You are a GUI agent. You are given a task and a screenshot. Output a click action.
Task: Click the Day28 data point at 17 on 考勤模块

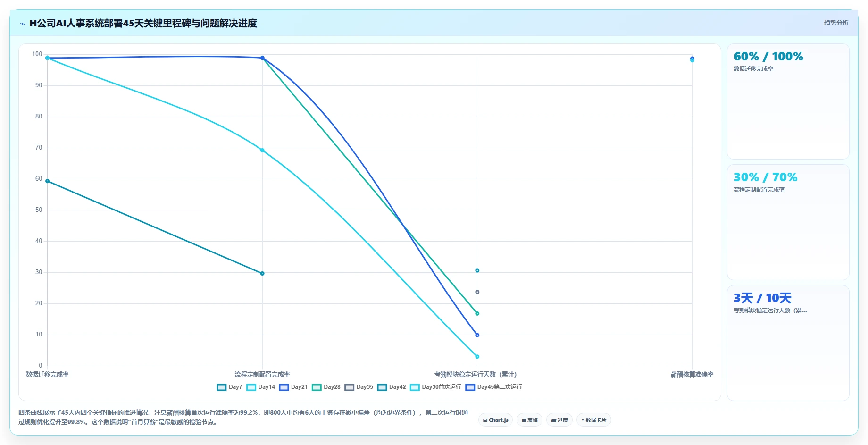coord(477,313)
